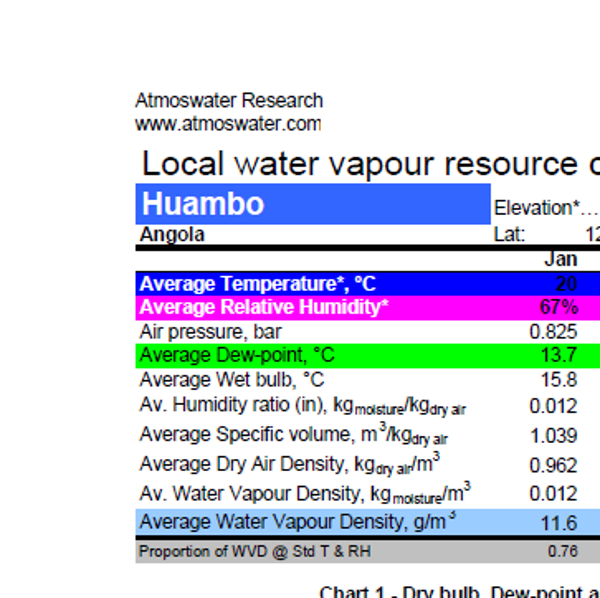The height and width of the screenshot is (598, 600).
Task: Click the 1.039 specific volume value
Action: tap(554, 436)
